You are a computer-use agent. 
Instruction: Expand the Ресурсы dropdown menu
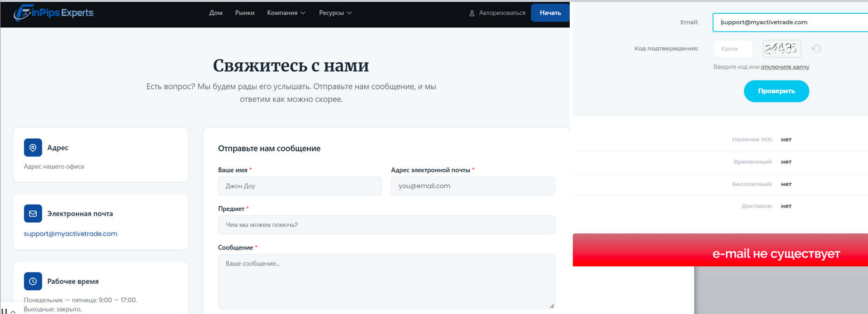coord(335,13)
